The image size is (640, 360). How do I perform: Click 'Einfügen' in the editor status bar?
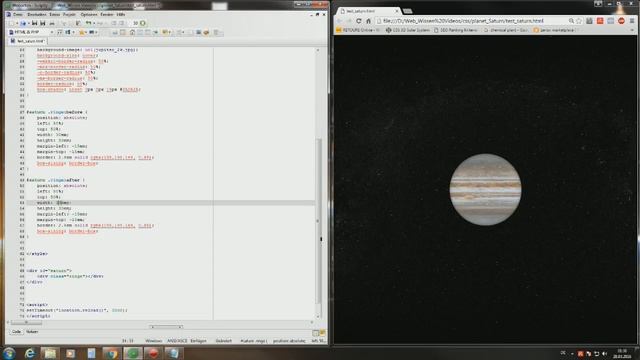click(198, 341)
